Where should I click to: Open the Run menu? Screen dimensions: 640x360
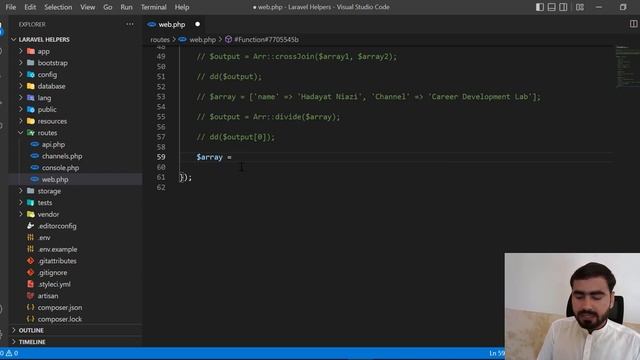(x=126, y=7)
